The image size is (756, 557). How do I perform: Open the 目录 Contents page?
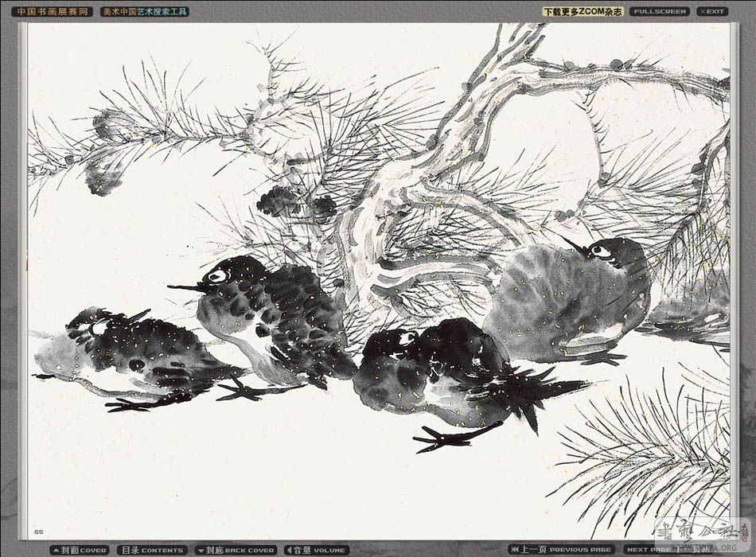click(x=152, y=550)
